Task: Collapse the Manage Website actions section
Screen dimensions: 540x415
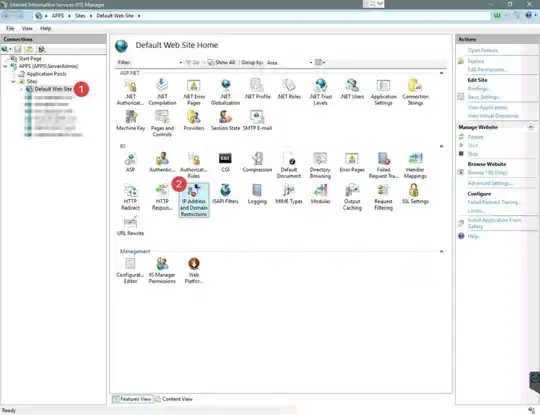Action: pyautogui.click(x=530, y=127)
